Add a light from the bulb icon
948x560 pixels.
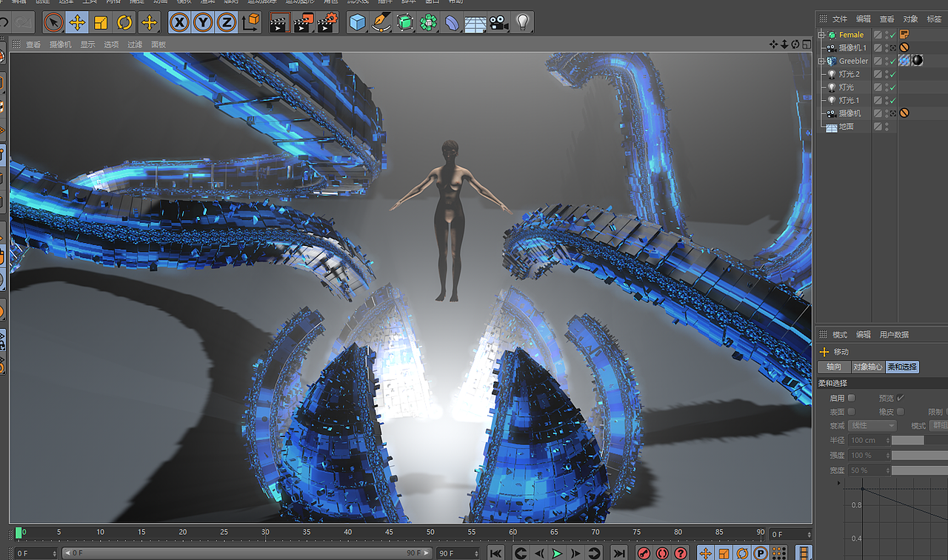tap(523, 22)
